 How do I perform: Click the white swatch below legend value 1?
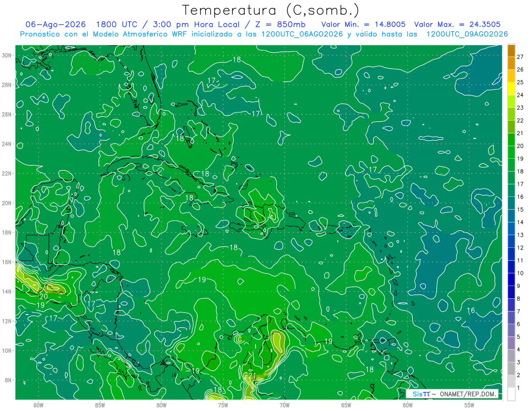(511, 394)
